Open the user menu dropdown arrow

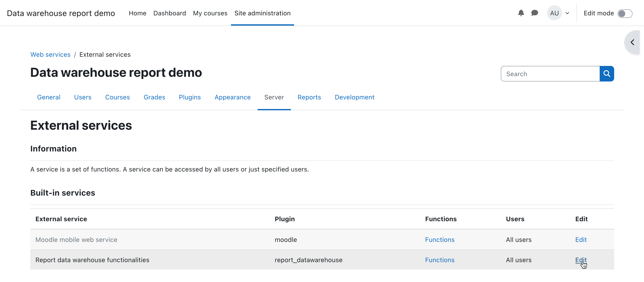567,13
